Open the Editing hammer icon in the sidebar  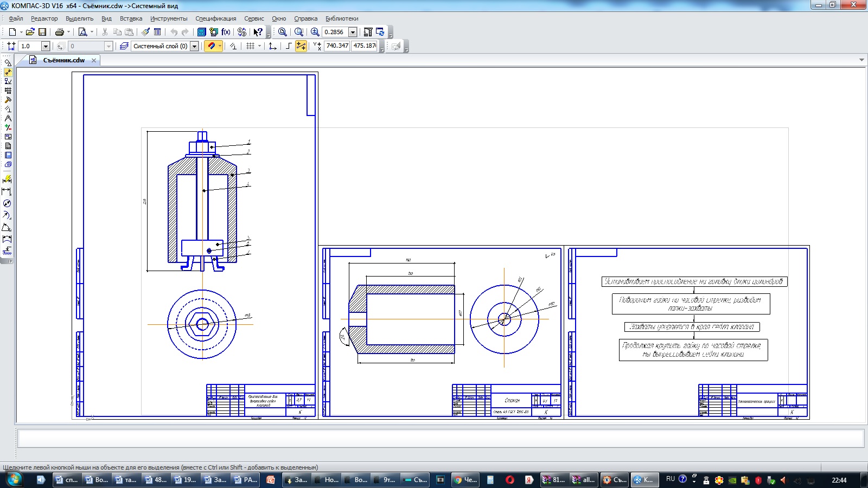click(x=8, y=99)
